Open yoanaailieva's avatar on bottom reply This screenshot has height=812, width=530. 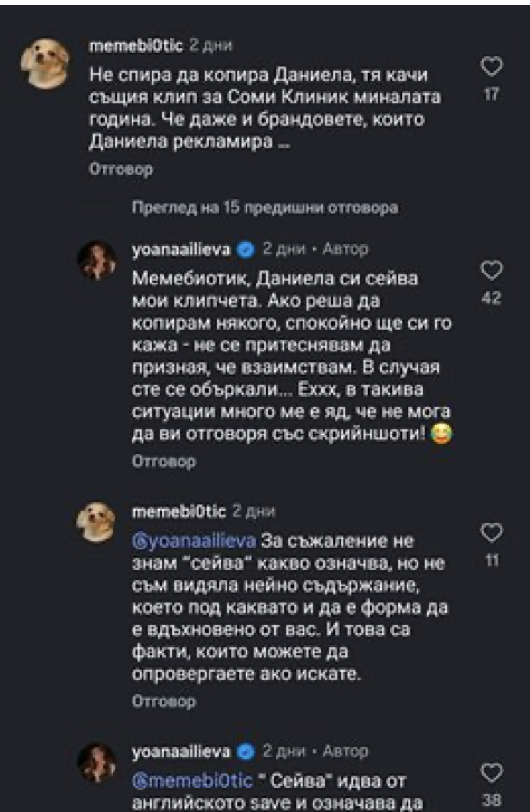[97, 762]
